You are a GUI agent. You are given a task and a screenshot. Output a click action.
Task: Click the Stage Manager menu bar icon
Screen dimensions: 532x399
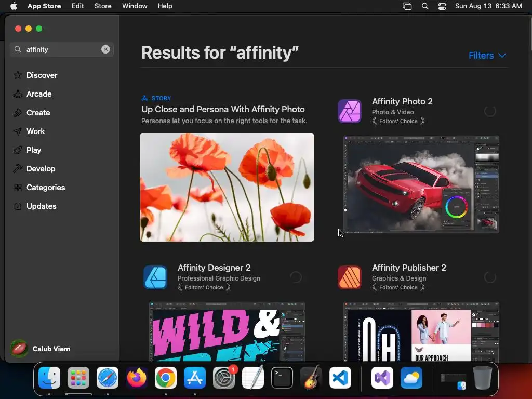[x=407, y=6]
